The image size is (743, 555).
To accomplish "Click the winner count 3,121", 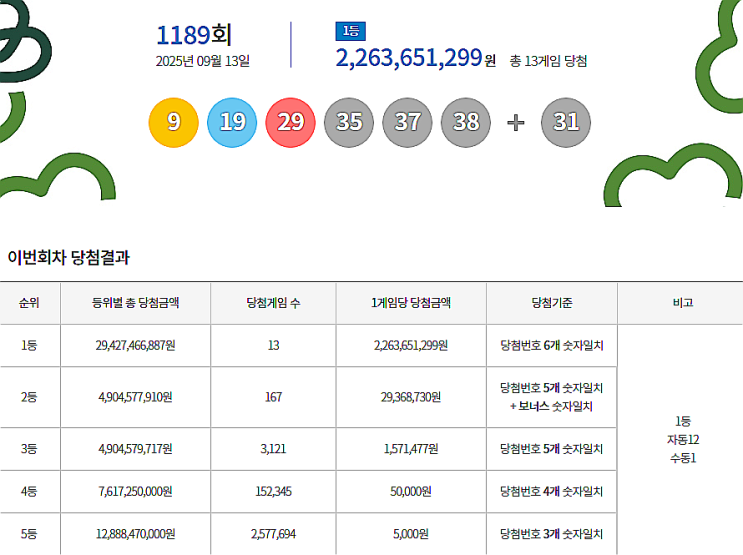I will tap(273, 448).
